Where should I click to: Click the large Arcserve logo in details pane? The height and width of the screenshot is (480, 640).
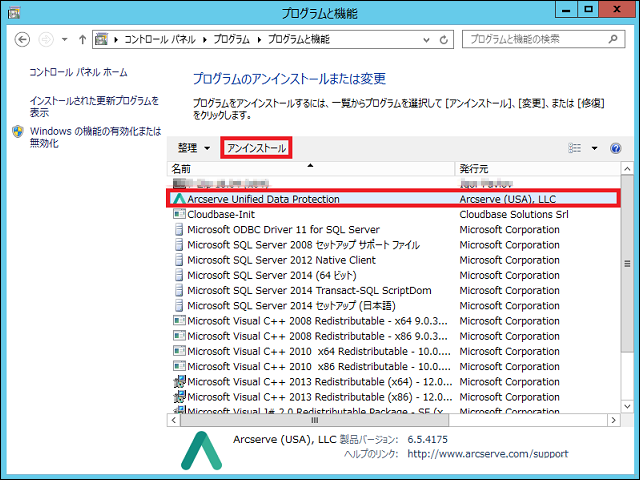pyautogui.click(x=201, y=450)
